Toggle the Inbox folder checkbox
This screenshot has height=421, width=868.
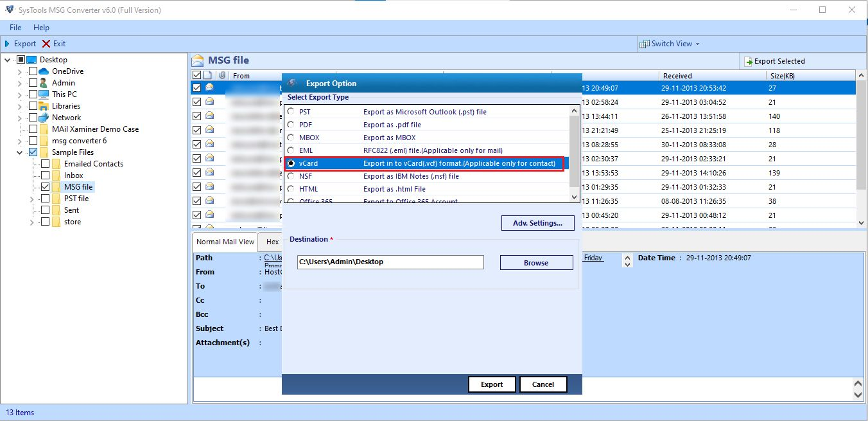[46, 175]
